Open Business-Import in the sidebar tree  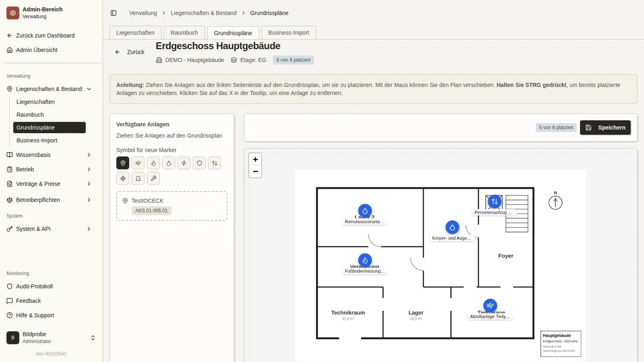pos(49,141)
